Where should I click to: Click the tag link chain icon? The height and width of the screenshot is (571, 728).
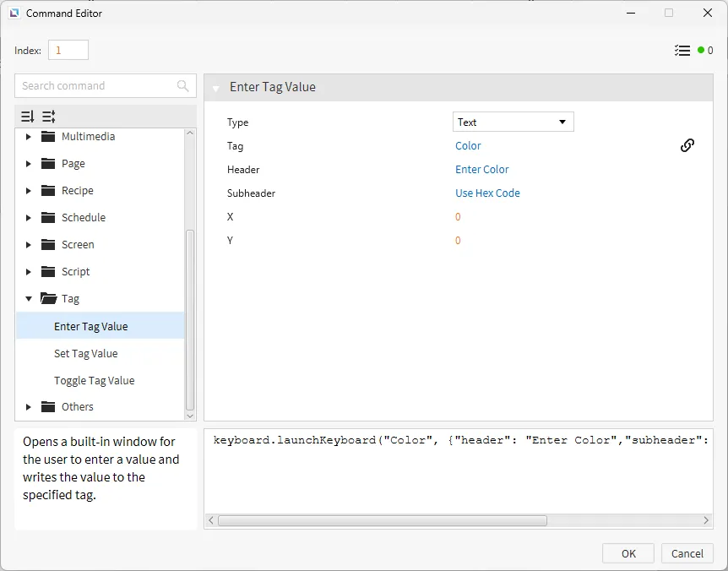tap(687, 145)
